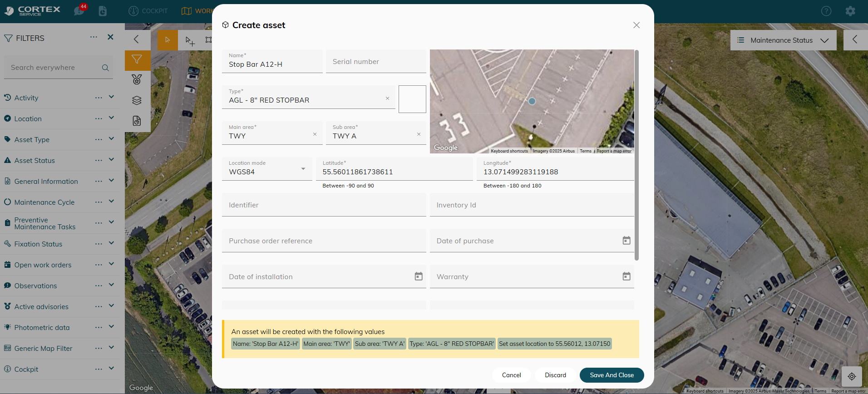868x394 pixels.
Task: Open the document icon in the top bar
Action: (103, 11)
